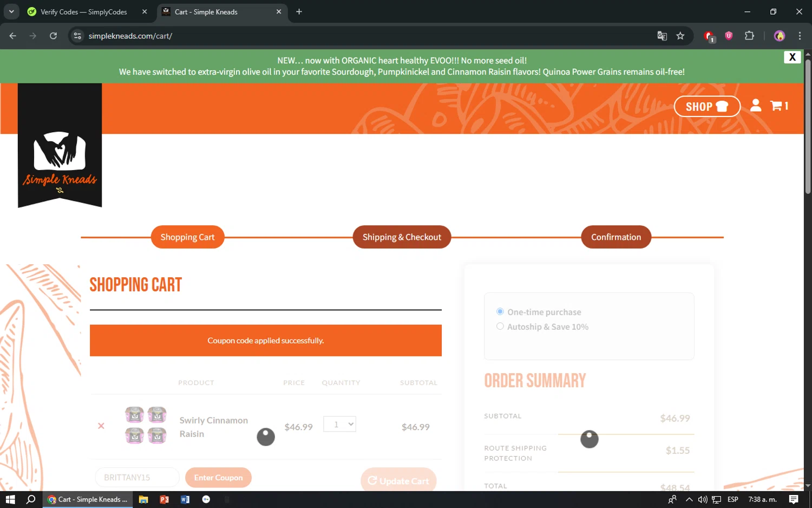Open PowerPoint from taskbar
This screenshot has width=812, height=508.
click(x=165, y=499)
